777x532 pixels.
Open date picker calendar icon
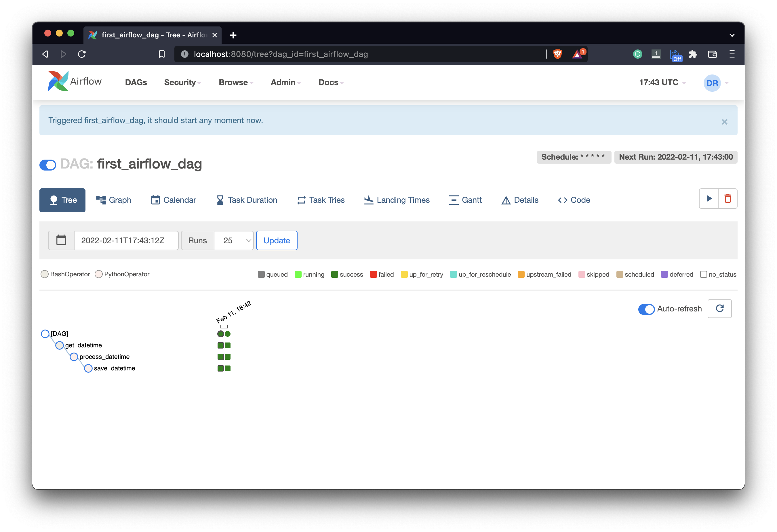click(61, 240)
